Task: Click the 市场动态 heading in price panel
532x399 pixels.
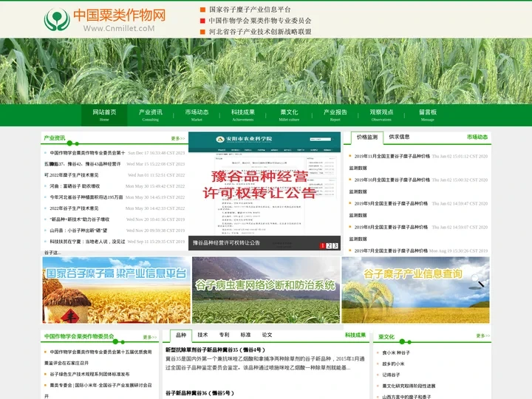Action: (x=477, y=137)
